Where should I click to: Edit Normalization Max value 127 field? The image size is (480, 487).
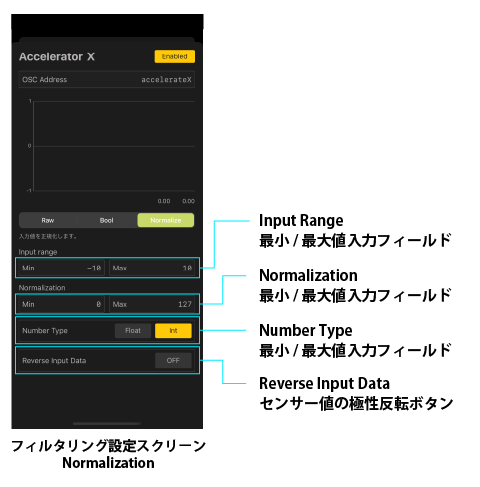click(152, 304)
